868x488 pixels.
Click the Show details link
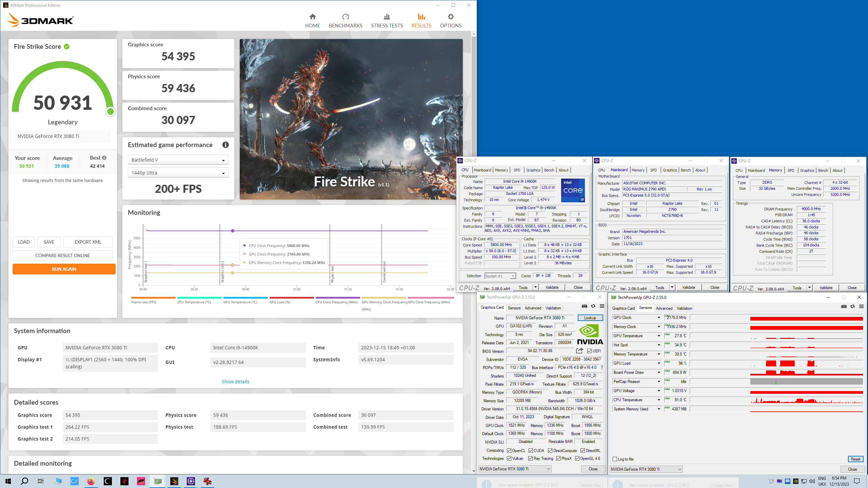tap(235, 382)
